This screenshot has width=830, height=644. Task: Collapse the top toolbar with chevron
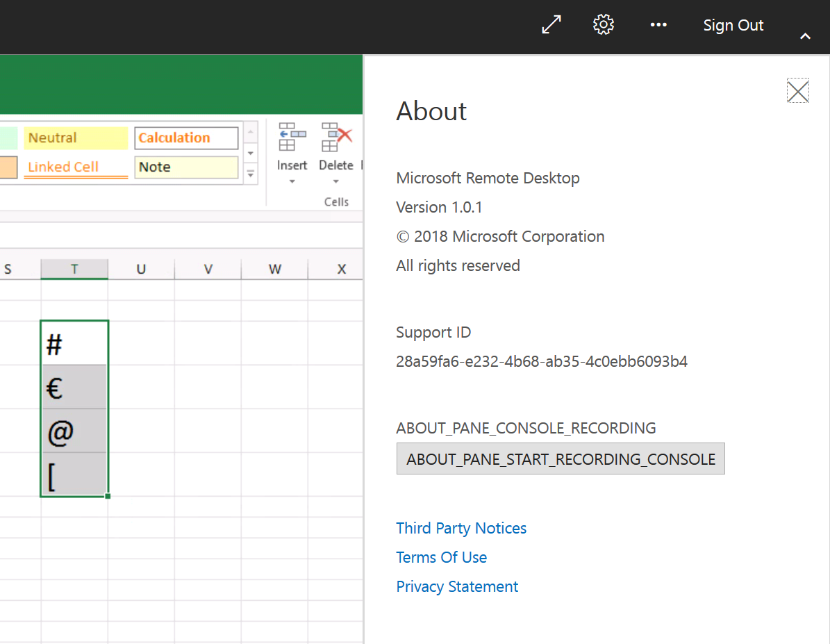[805, 36]
